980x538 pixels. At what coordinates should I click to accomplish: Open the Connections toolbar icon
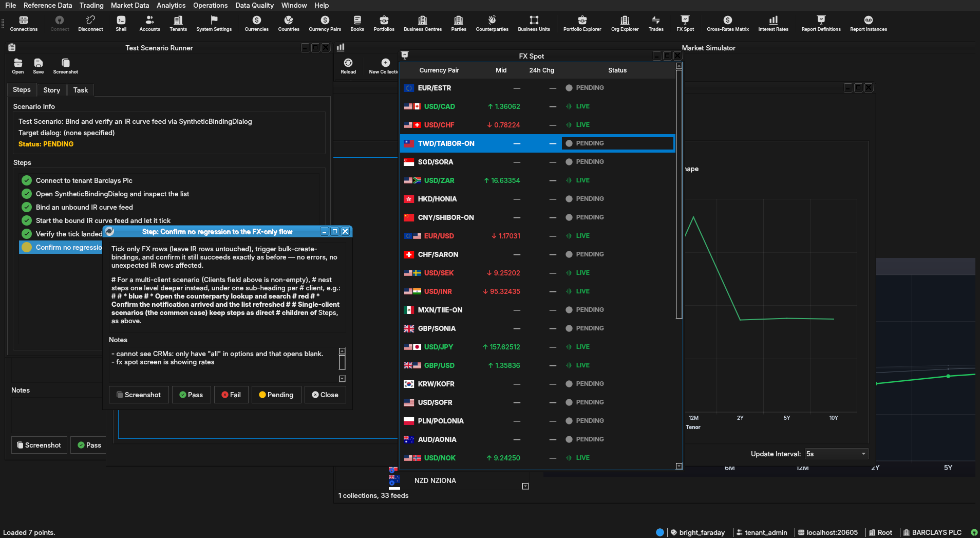click(24, 24)
